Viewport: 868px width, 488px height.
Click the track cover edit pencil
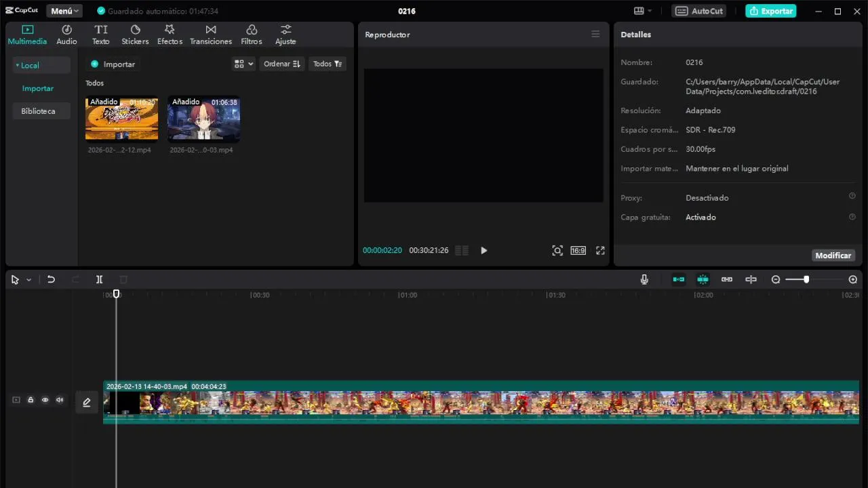(87, 403)
